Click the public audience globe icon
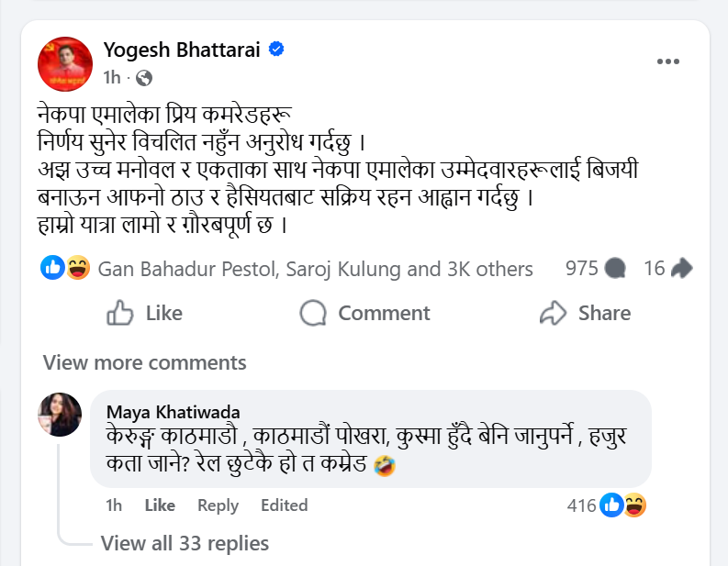Image resolution: width=728 pixels, height=566 pixels. tap(144, 78)
